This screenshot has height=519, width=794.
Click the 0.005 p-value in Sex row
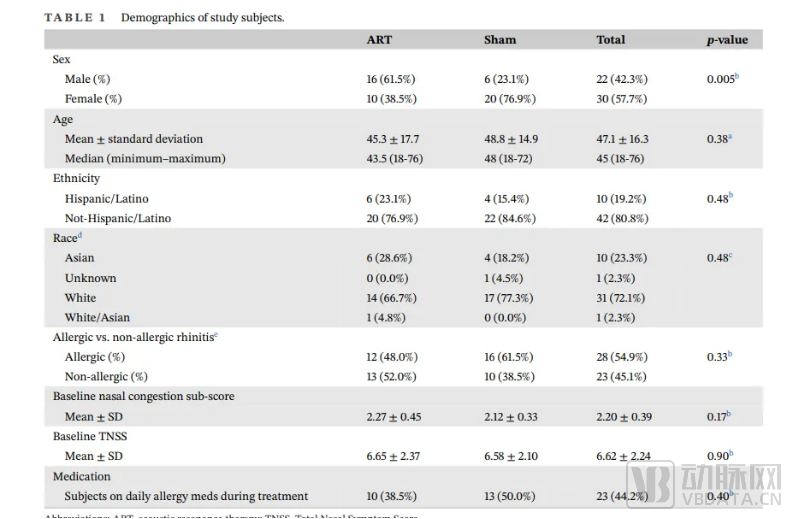pyautogui.click(x=722, y=79)
